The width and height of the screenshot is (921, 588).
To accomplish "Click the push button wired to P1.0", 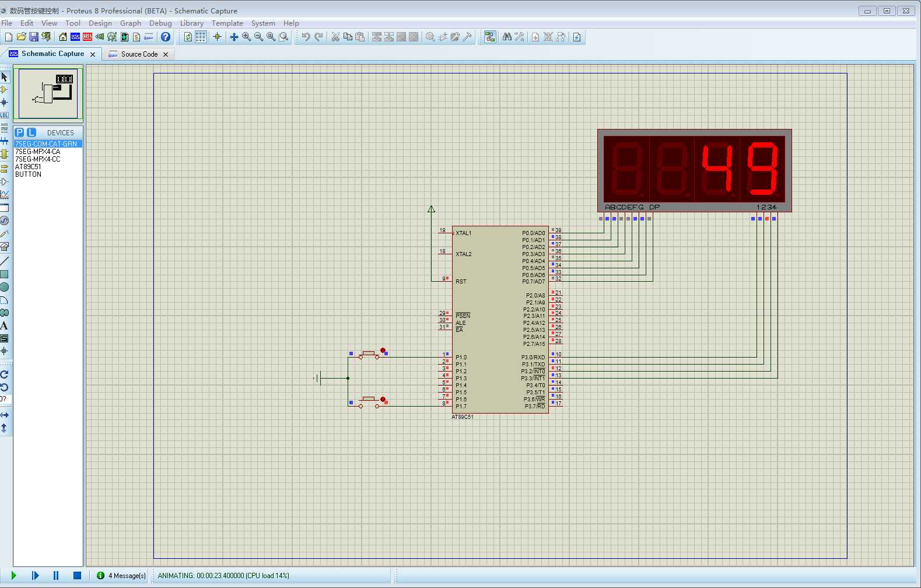I will tap(368, 354).
